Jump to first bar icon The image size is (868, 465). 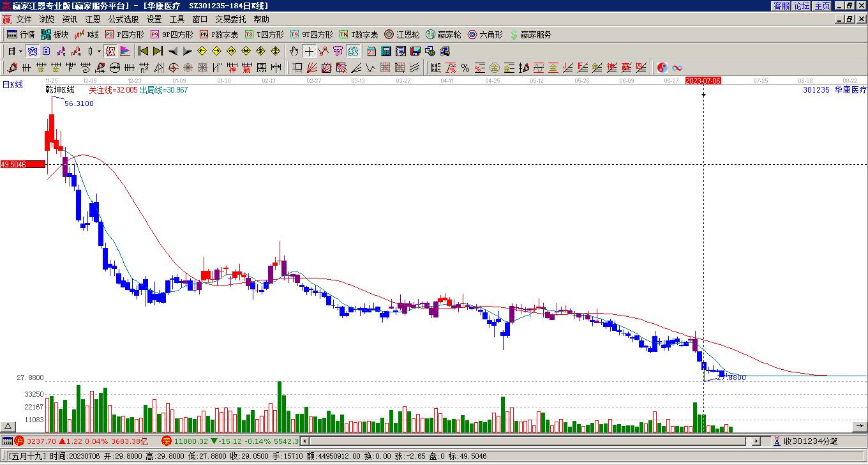click(143, 51)
